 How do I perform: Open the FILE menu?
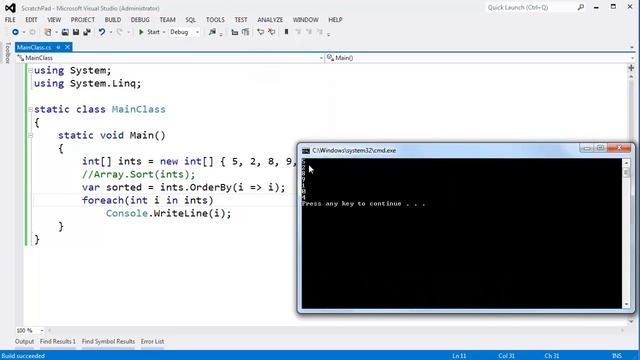point(10,20)
